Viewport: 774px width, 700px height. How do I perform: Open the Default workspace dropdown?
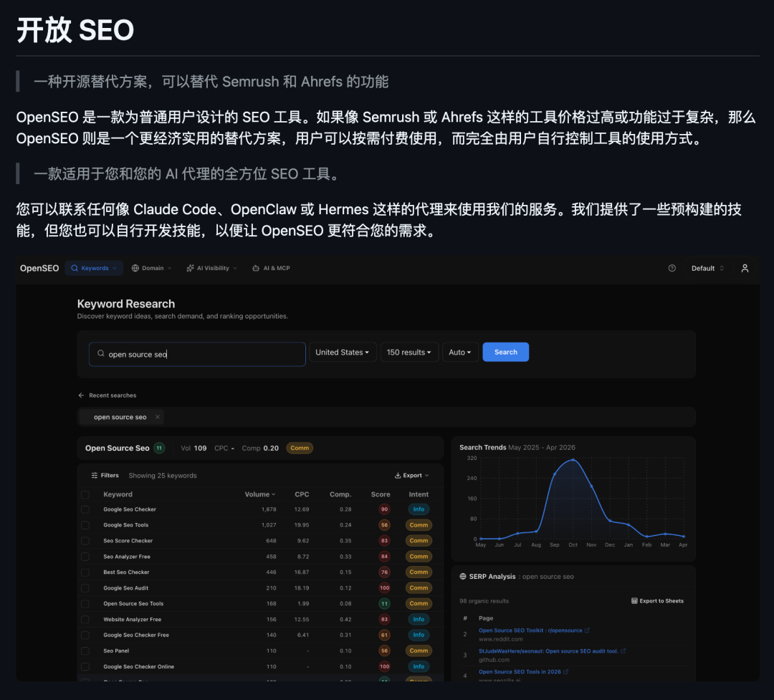pyautogui.click(x=707, y=268)
